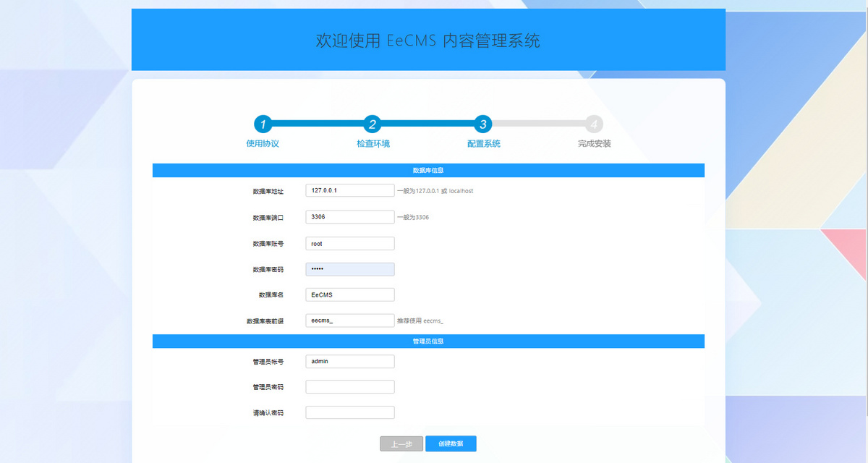Focus the 请确认密码 field
This screenshot has width=868, height=463.
[x=350, y=412]
